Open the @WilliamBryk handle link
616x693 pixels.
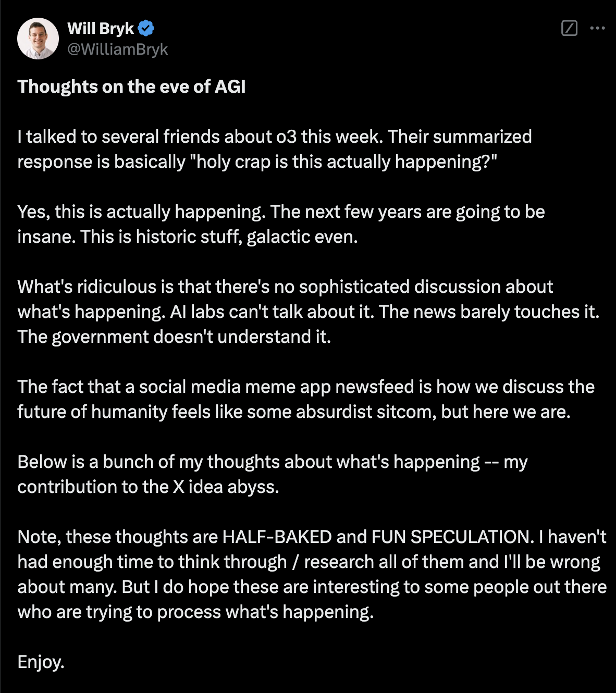click(x=118, y=49)
